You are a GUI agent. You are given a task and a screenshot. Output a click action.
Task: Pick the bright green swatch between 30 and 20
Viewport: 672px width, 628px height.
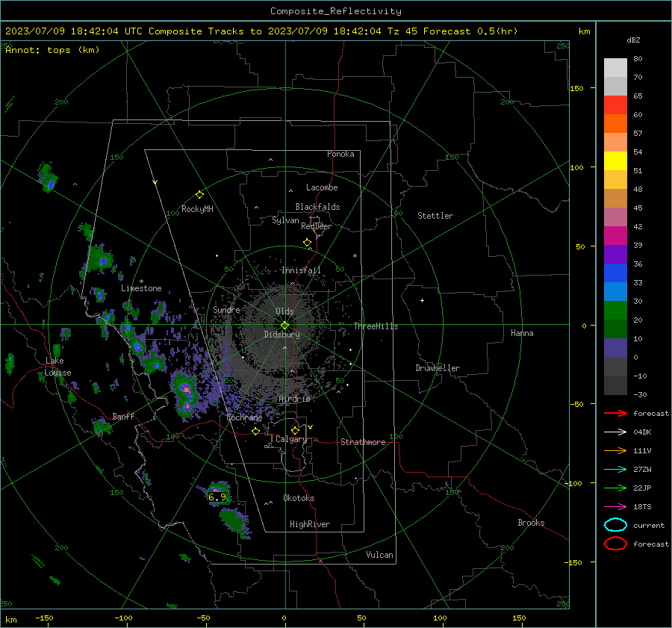pyautogui.click(x=615, y=311)
